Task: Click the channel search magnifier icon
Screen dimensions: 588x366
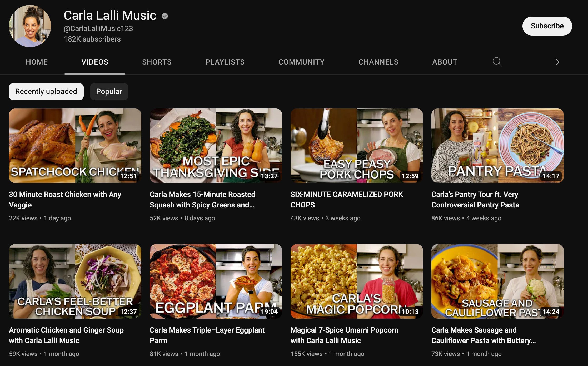Action: 497,62
